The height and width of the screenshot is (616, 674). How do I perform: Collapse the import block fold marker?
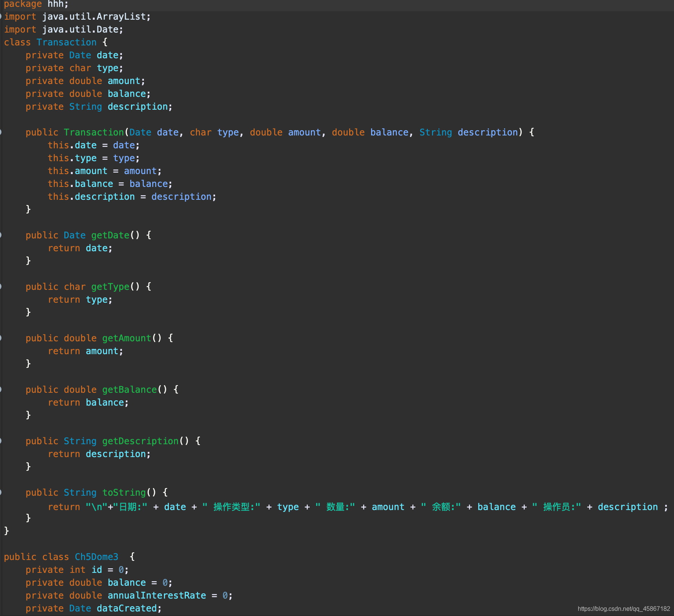(x=1, y=17)
